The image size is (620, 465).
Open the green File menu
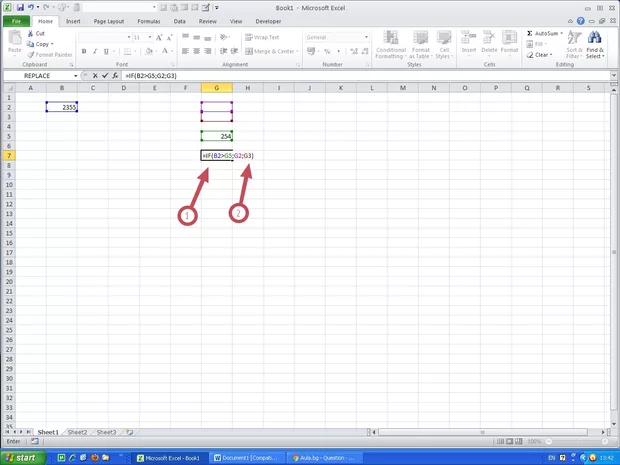coord(16,20)
